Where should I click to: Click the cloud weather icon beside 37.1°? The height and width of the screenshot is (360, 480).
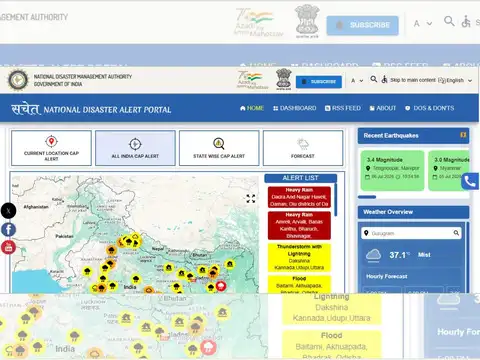point(373,255)
